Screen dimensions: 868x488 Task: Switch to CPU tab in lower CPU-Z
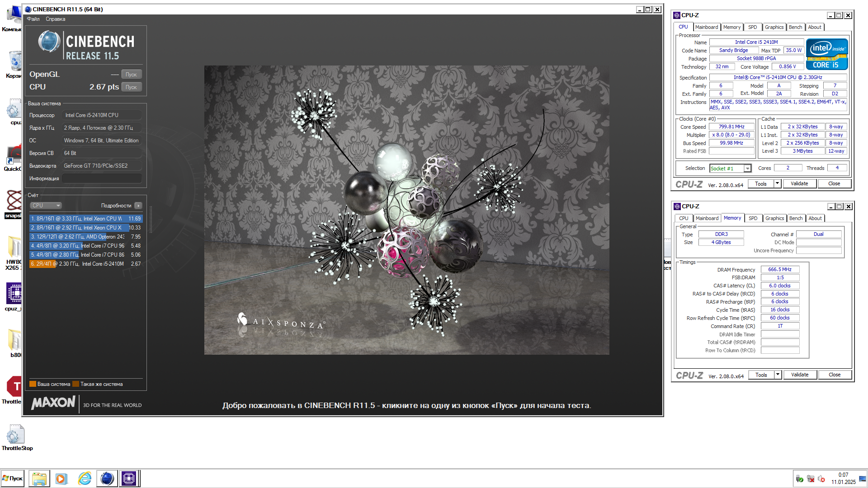684,218
